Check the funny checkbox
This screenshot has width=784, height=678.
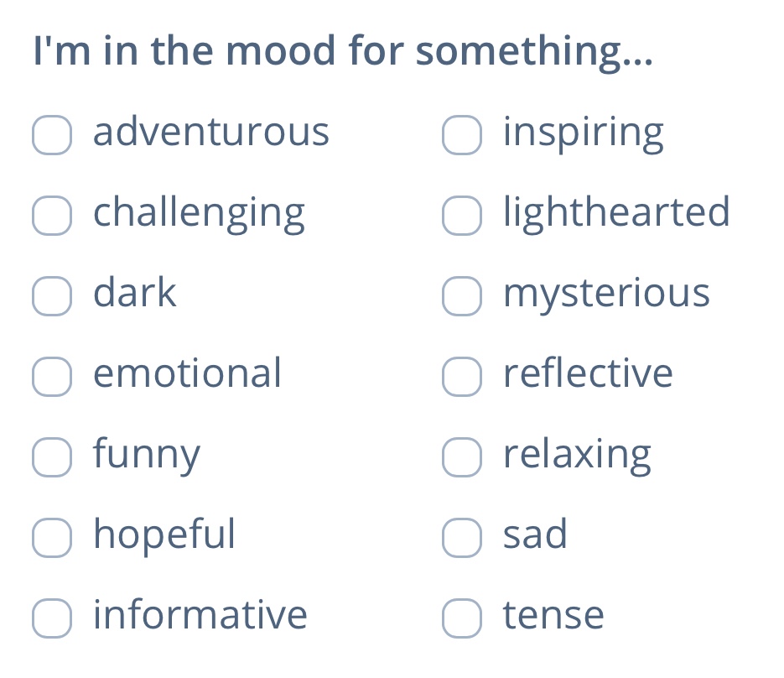click(x=52, y=458)
